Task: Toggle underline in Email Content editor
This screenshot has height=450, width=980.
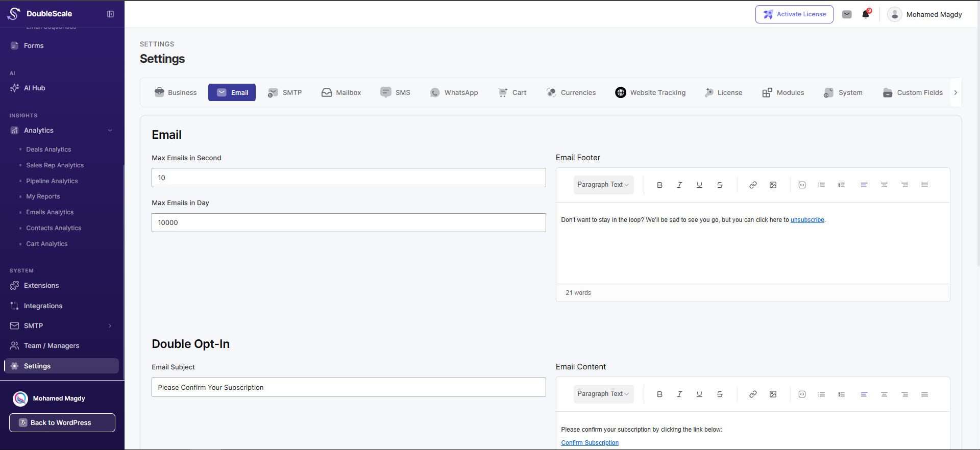Action: 699,394
